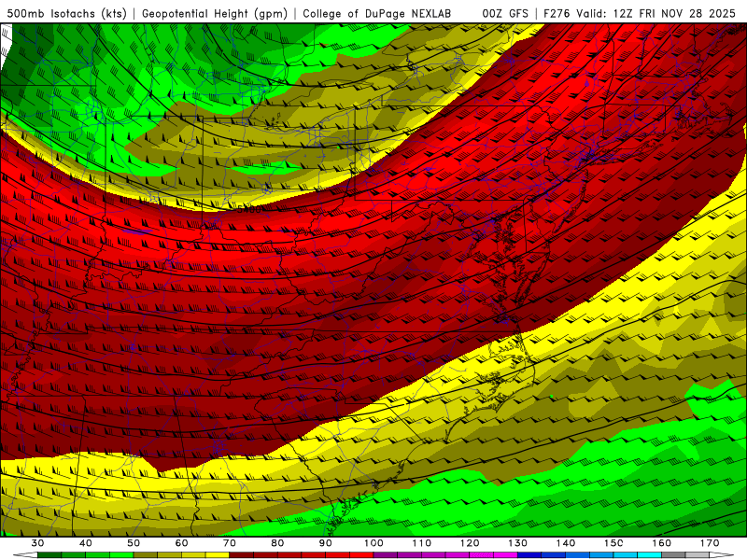Click the 'College of DuPage NEXLAB' header text
Screen dimensions: 747x560
(377, 13)
